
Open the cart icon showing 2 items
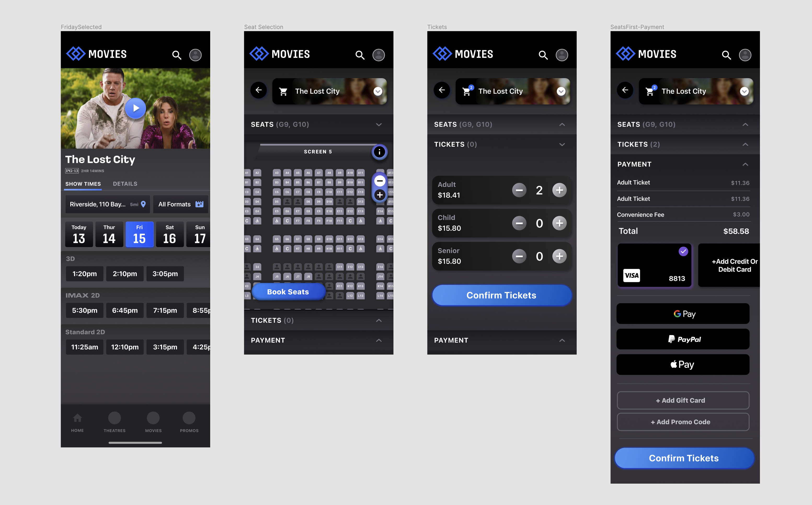point(467,91)
